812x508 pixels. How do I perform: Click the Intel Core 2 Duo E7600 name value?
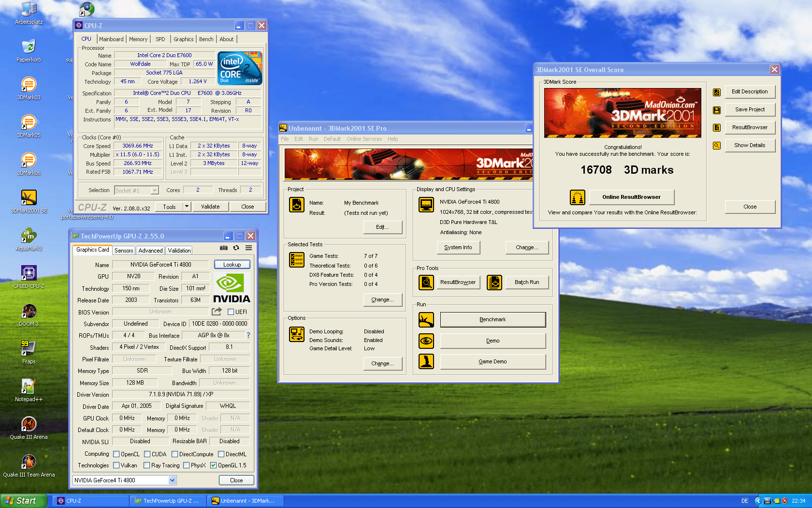pos(164,56)
